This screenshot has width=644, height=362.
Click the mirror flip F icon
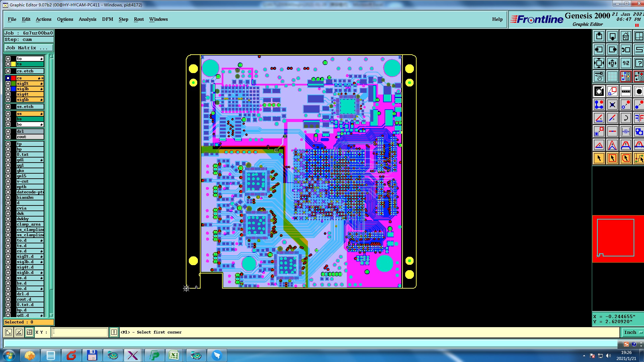point(639,118)
